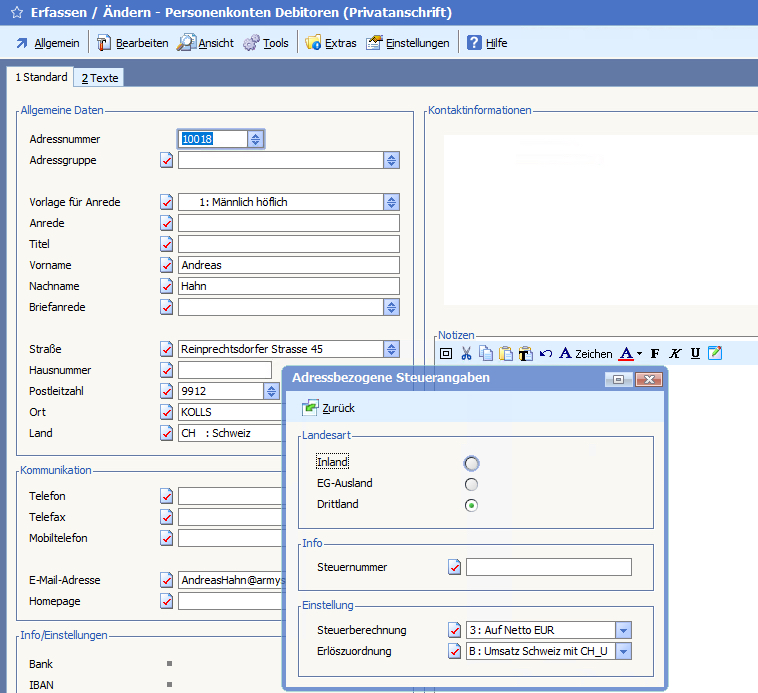This screenshot has width=758, height=693.
Task: Click the Steuernummer input field
Action: 549,567
